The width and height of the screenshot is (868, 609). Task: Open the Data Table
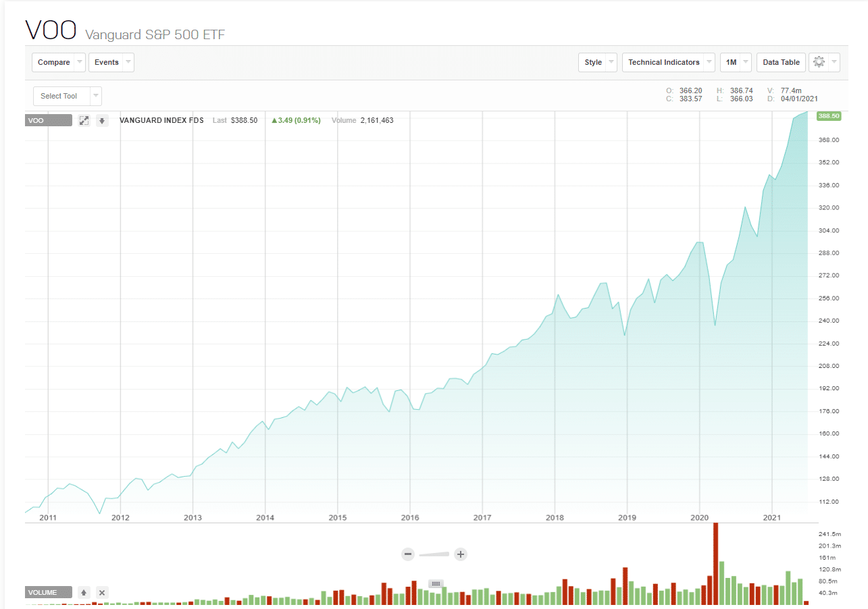tap(781, 62)
